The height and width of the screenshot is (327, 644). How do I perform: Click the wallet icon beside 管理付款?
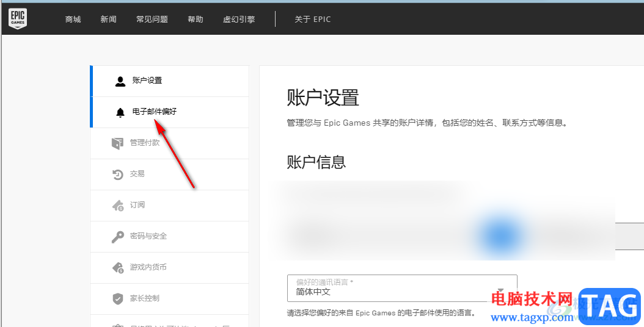click(x=117, y=143)
